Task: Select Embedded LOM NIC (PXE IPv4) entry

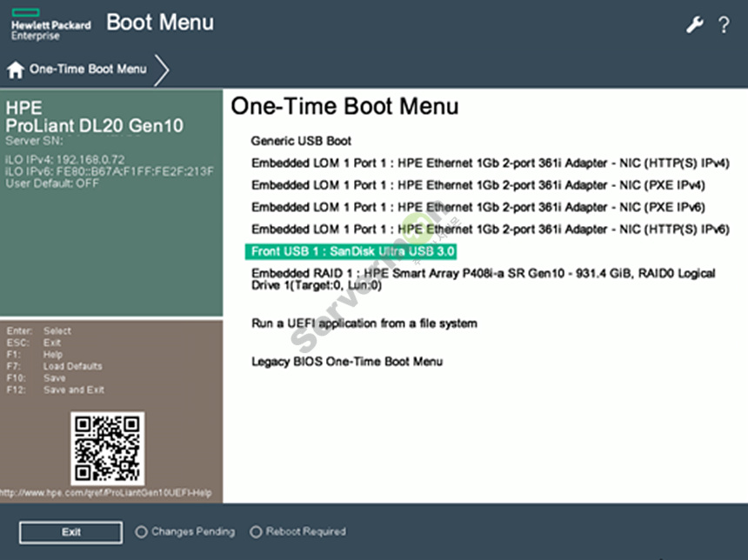Action: click(x=478, y=185)
